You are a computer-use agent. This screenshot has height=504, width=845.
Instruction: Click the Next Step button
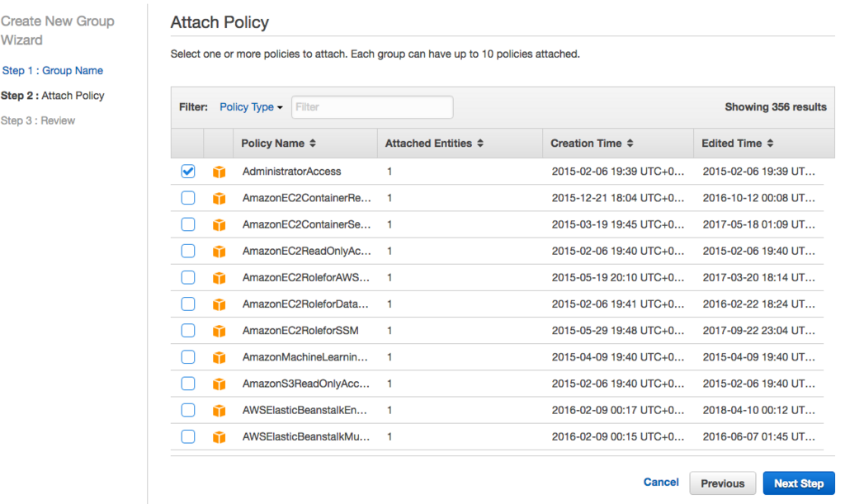point(798,483)
